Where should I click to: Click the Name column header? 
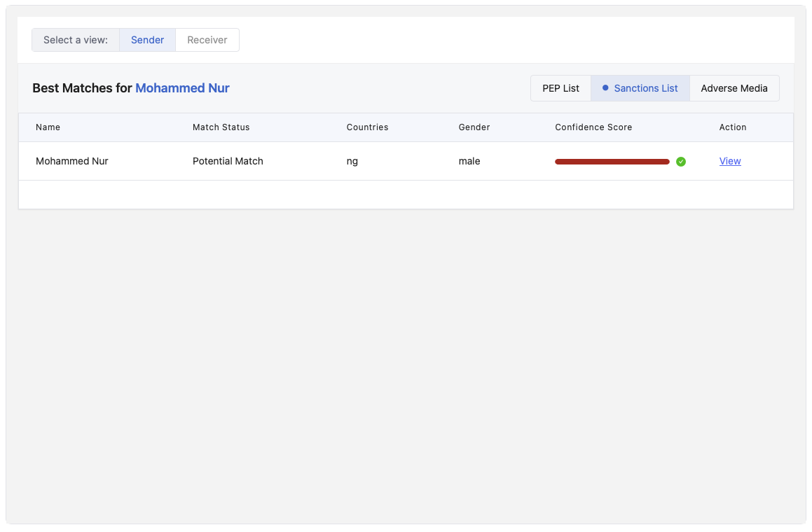click(x=48, y=127)
